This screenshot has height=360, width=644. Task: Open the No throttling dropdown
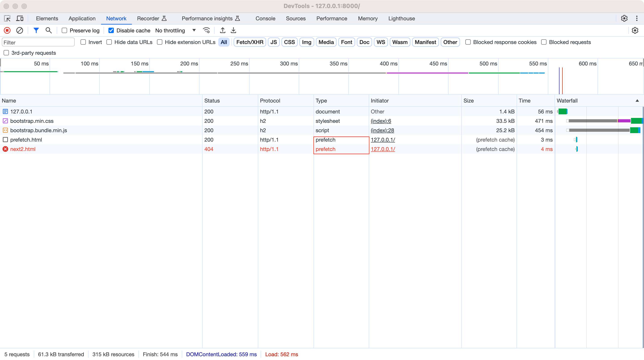pos(175,30)
